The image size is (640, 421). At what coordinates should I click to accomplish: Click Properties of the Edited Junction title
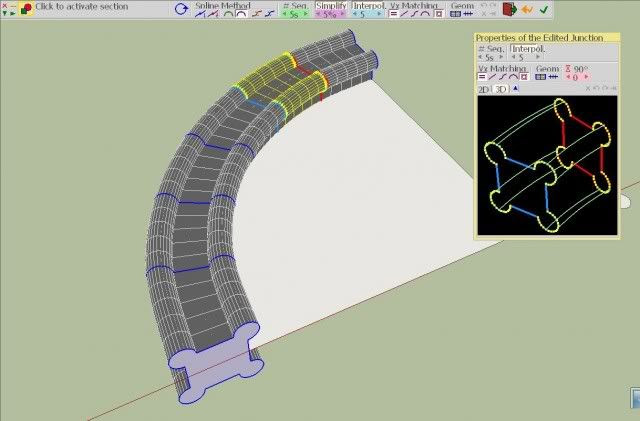(539, 38)
